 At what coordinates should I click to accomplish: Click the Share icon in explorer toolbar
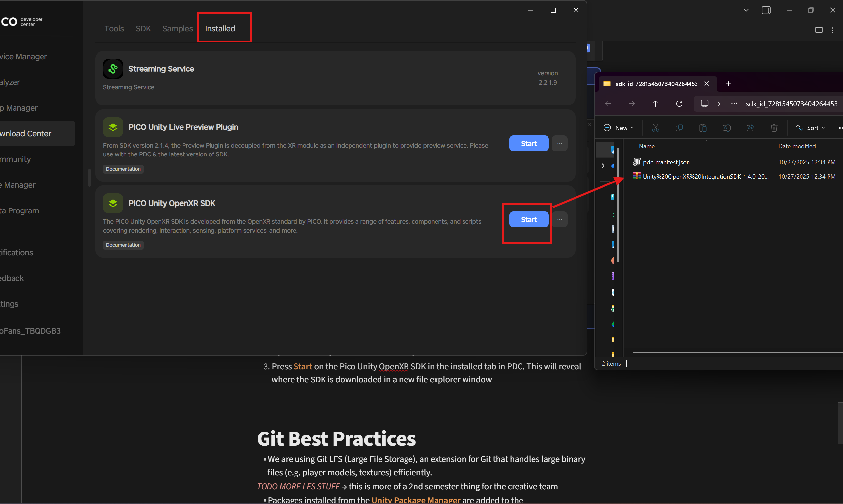(750, 128)
